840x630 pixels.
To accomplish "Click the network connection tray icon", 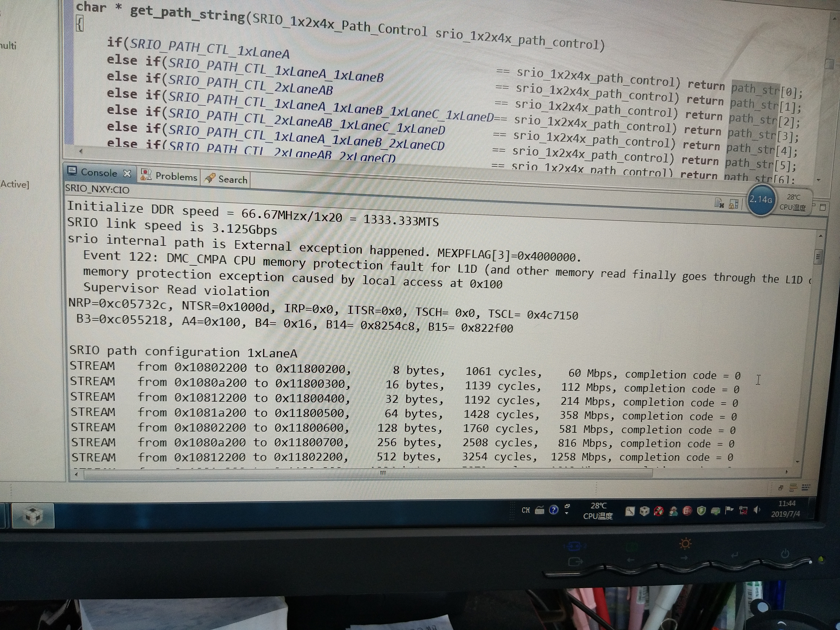I will (743, 510).
